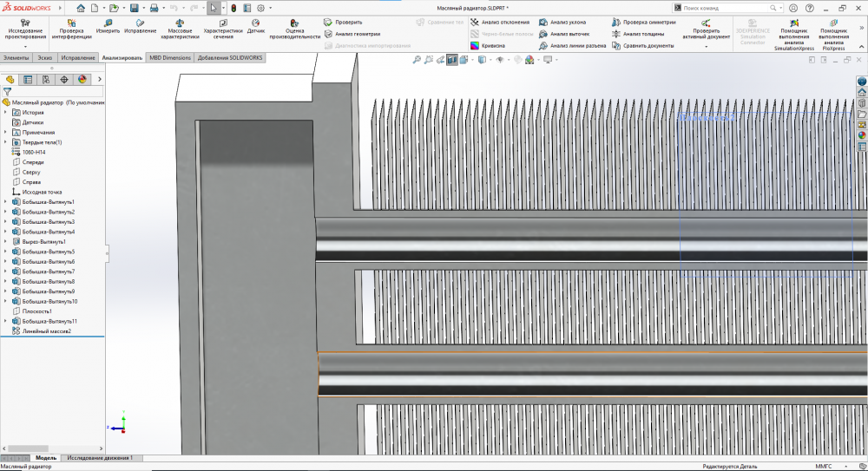Open the DisplayManager tab in left panel

(82, 79)
